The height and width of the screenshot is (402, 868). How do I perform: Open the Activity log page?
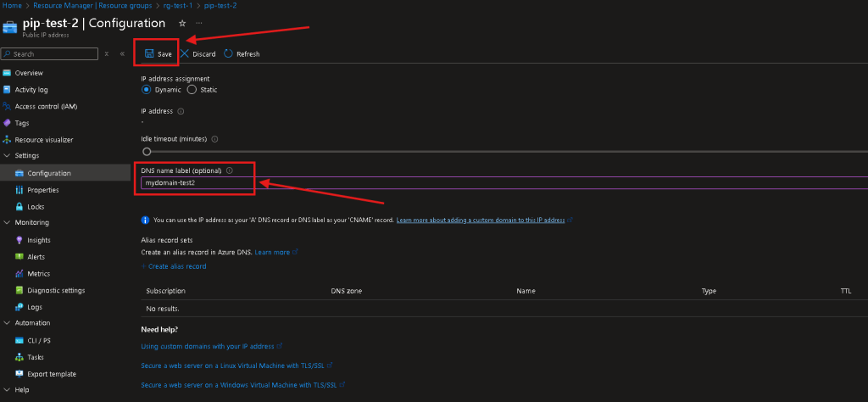pos(31,90)
